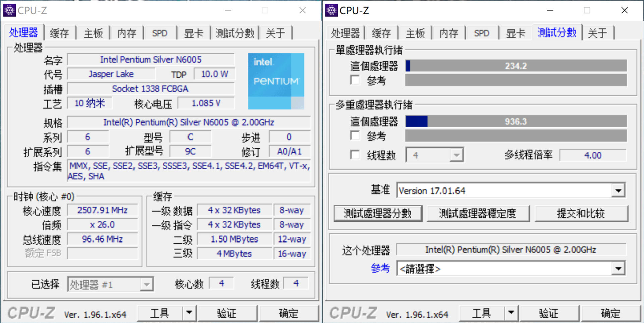
Task: Open the thread count dropdown showing 4
Action: pyautogui.click(x=457, y=155)
